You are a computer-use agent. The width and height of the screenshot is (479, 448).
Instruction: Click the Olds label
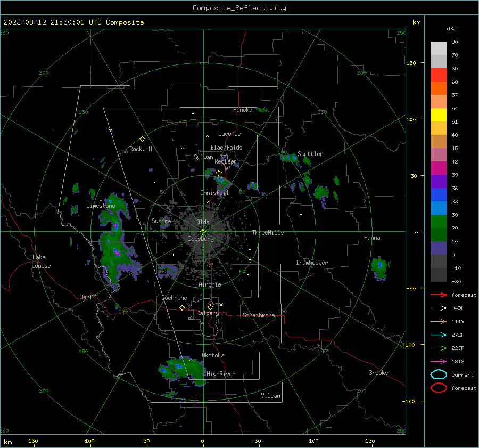pos(203,222)
